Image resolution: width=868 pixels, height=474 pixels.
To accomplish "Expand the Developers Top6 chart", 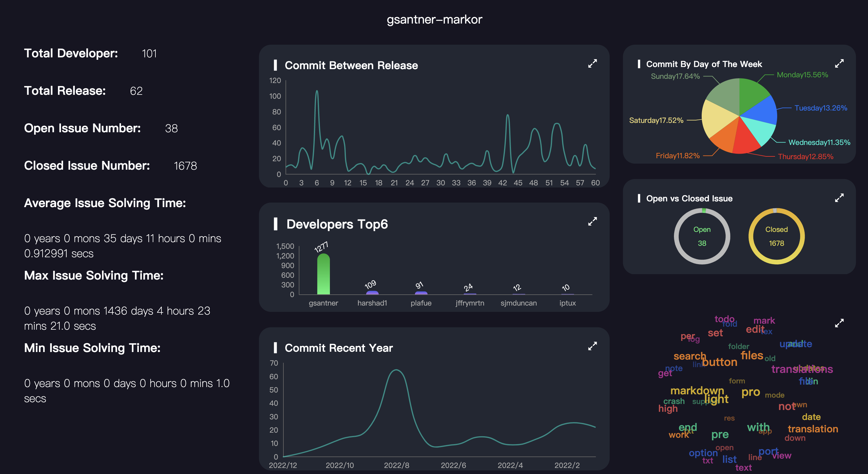I will [592, 221].
